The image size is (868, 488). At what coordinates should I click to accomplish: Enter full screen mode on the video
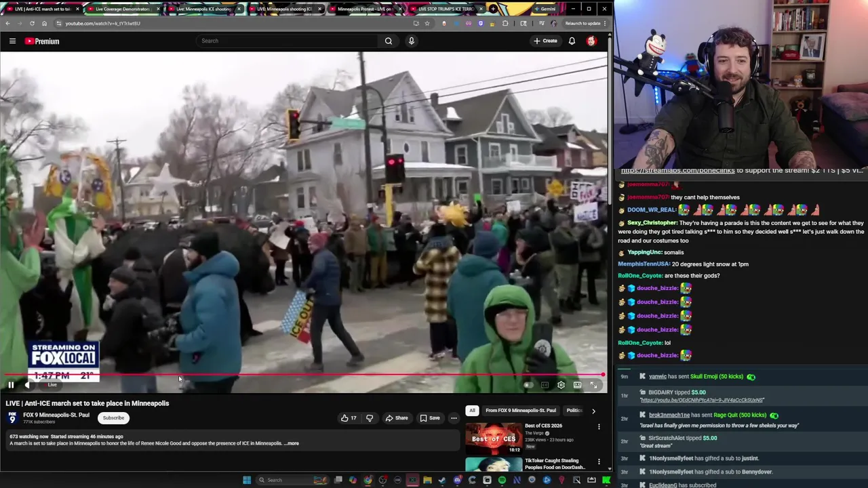tap(593, 385)
